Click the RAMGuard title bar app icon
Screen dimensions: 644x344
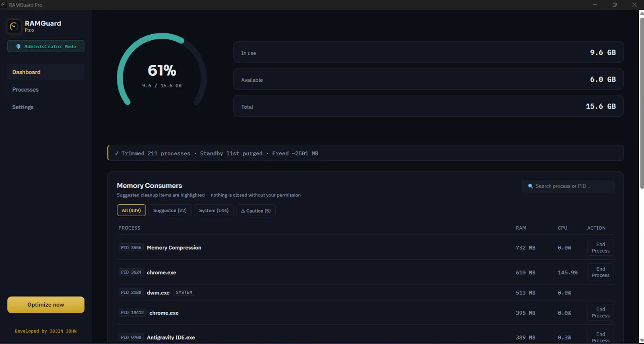(4, 5)
